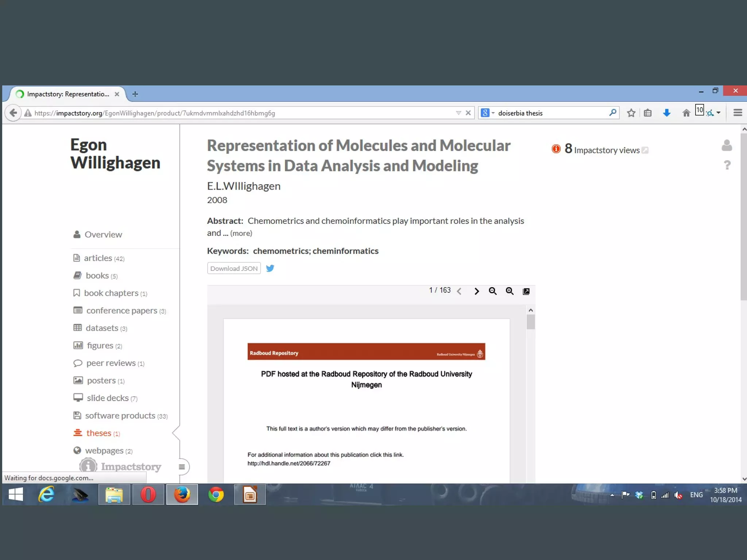
Task: Zoom out the embedded PDF viewer
Action: pos(492,291)
